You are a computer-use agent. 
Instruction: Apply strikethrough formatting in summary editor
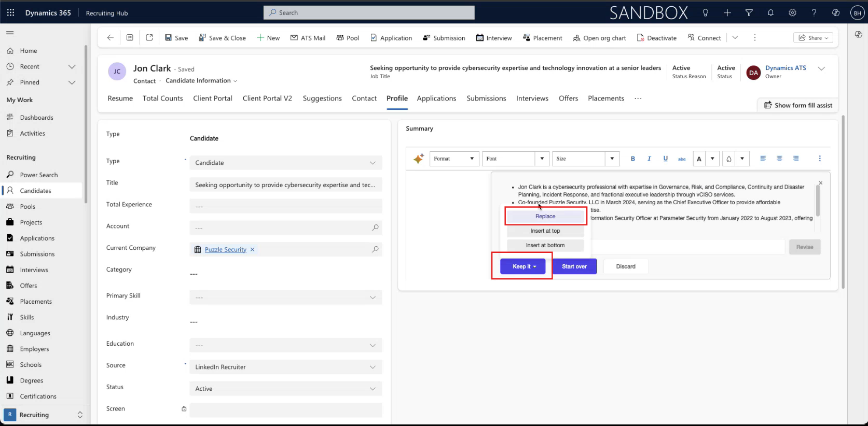click(682, 159)
